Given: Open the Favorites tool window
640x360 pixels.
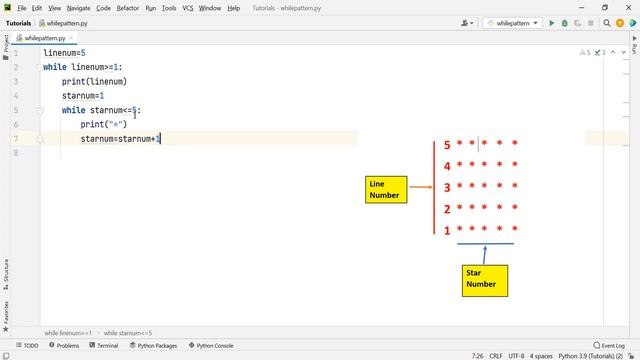Looking at the screenshot, I should 6,316.
